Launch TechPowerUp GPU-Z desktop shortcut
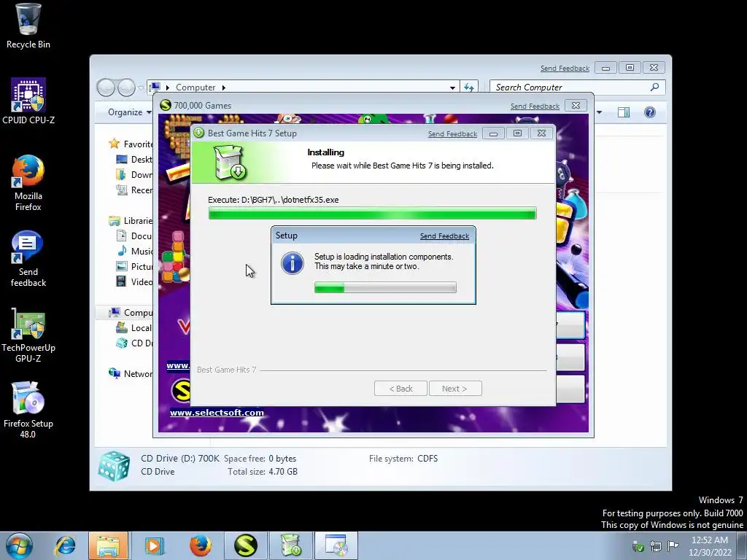The height and width of the screenshot is (560, 747). tap(28, 335)
